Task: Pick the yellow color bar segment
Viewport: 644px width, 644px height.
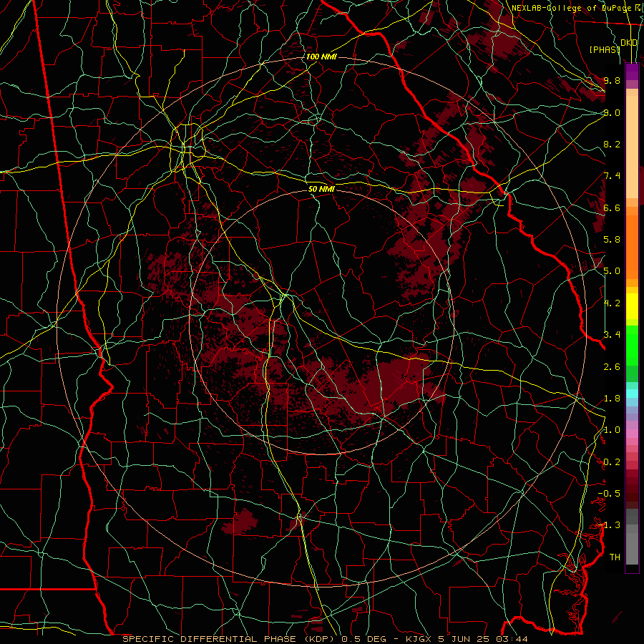Action: pyautogui.click(x=632, y=306)
